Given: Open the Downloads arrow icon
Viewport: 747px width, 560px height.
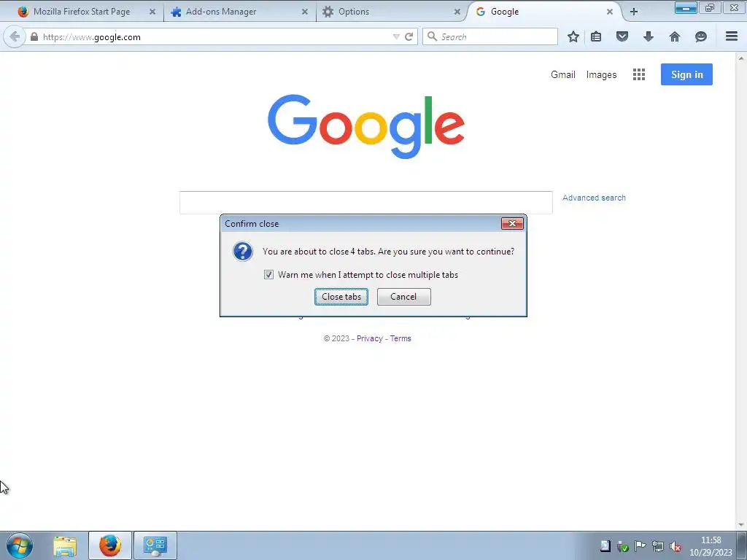Looking at the screenshot, I should pos(649,36).
